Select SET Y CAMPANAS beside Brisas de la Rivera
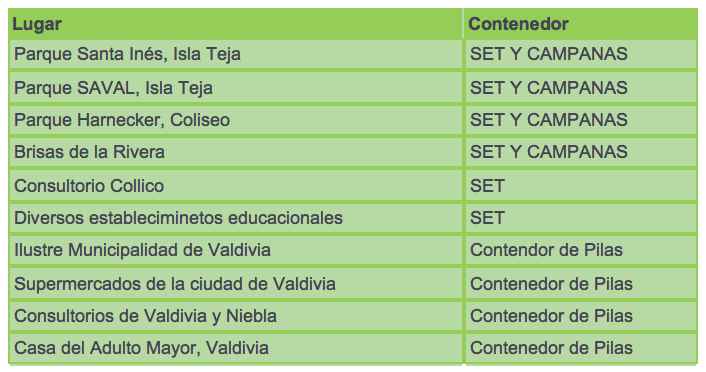This screenshot has height=372, width=706. click(580, 152)
